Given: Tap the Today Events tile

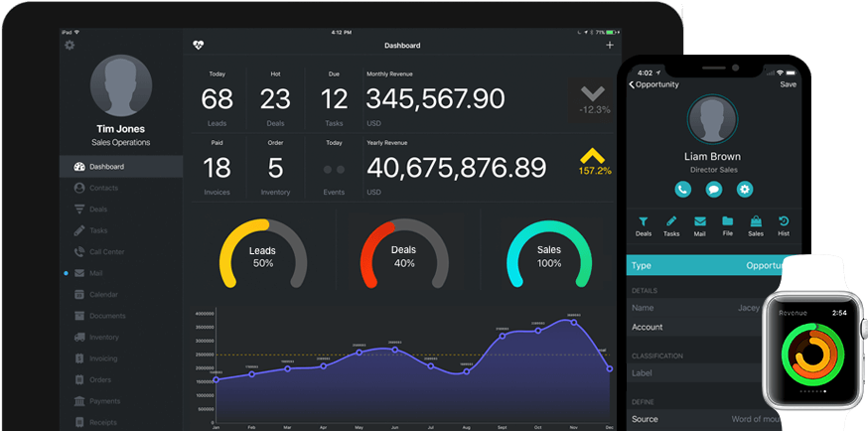Looking at the screenshot, I should (334, 167).
